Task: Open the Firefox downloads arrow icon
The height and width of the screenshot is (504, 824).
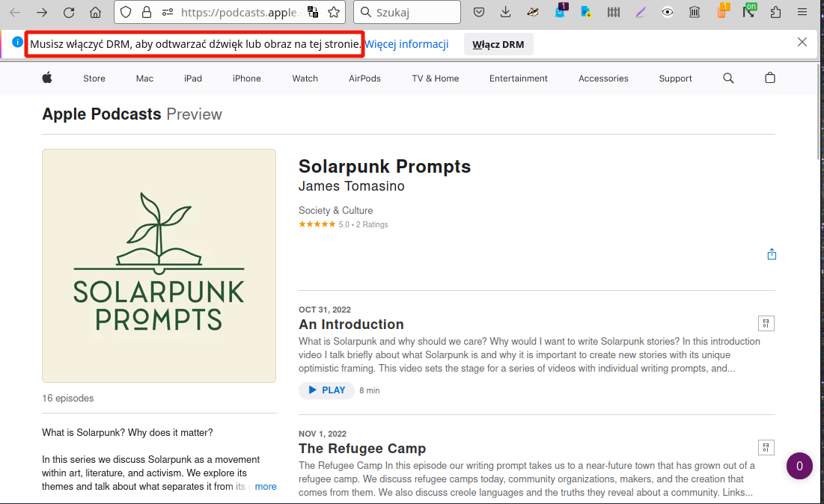Action: coord(506,12)
